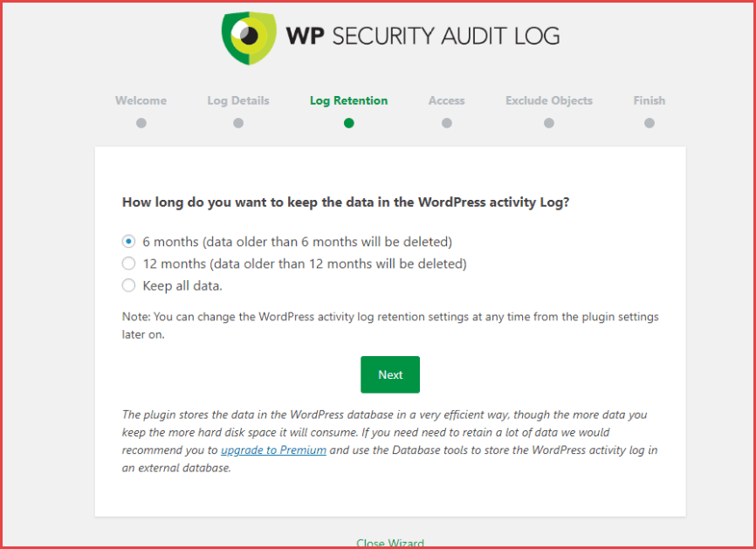Select the 12 months retention option

click(128, 263)
